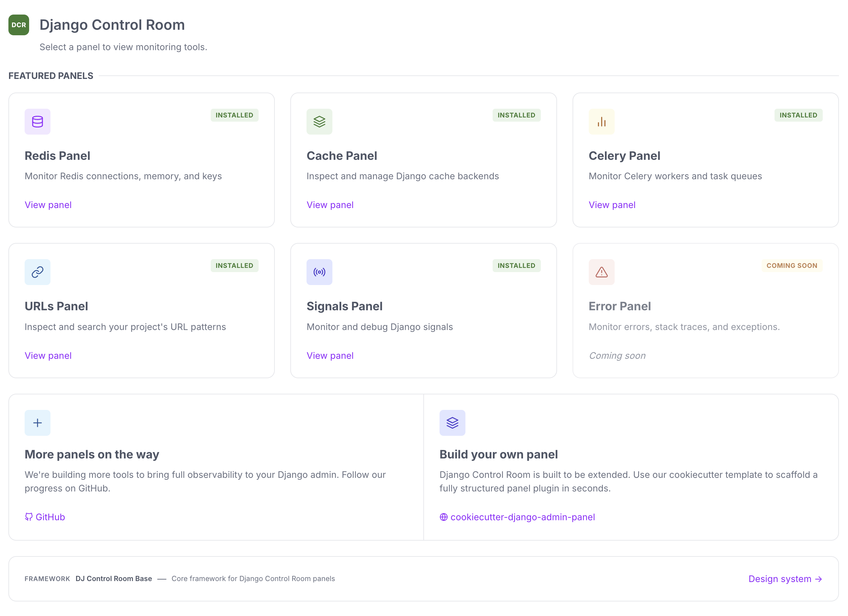Viewport: 848px width, 616px height.
Task: Click 'Inspect and search your project's URL patterns' text
Action: pos(125,327)
